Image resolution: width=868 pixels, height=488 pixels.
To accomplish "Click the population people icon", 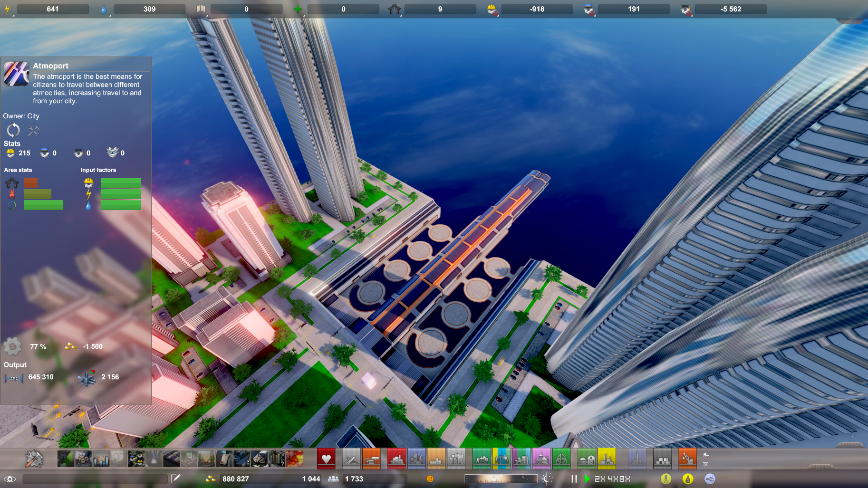I will point(333,479).
